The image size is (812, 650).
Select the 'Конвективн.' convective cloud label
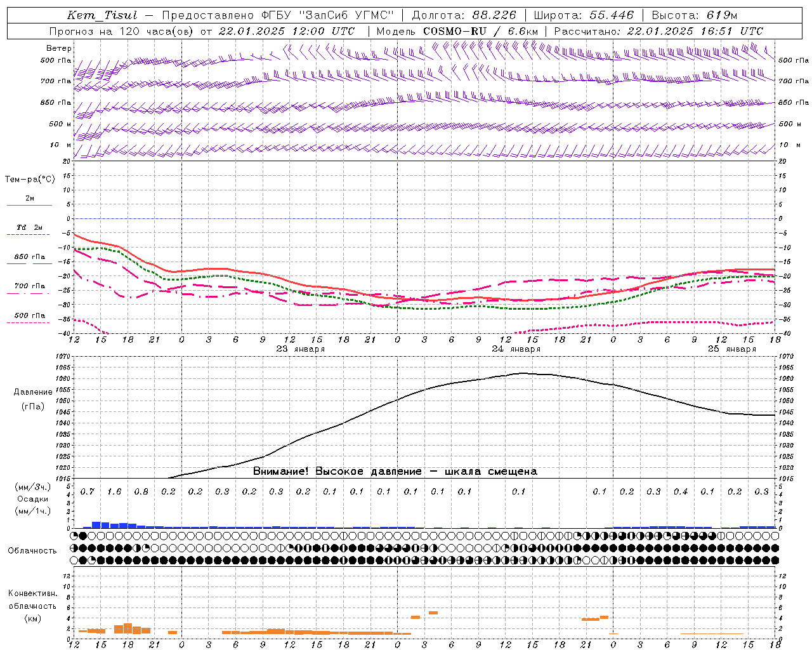coord(33,594)
